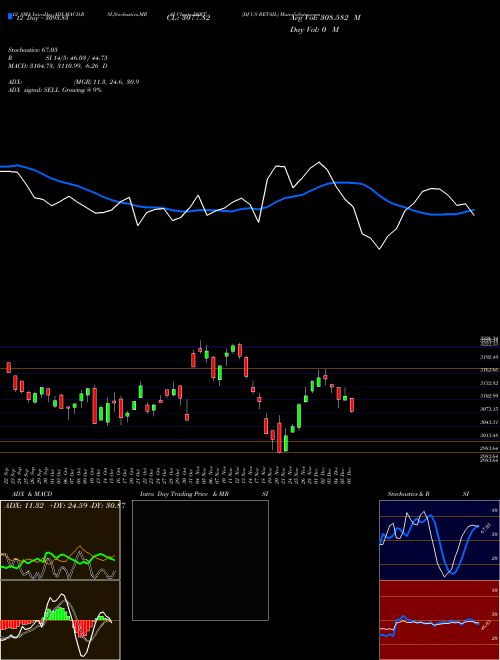Image resolution: width=500 pixels, height=660 pixels.
Task: Click the 3013.48 price axis label
Action: tap(490, 435)
